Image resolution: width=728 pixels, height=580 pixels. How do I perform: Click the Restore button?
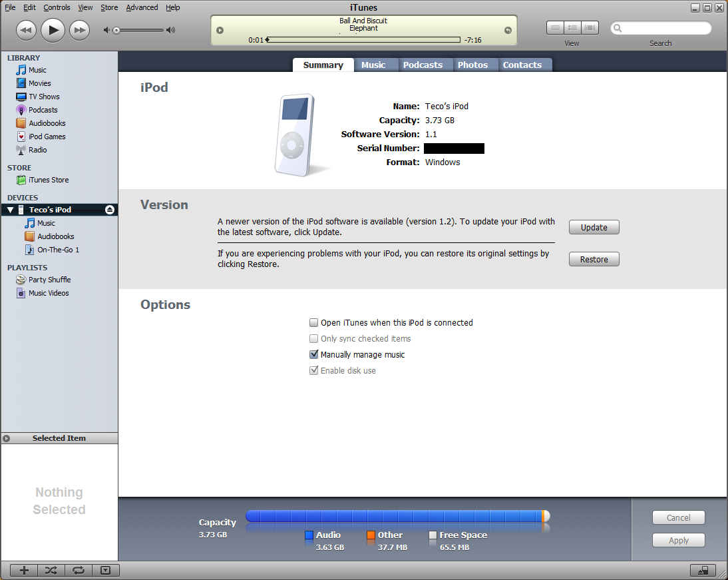(x=594, y=259)
